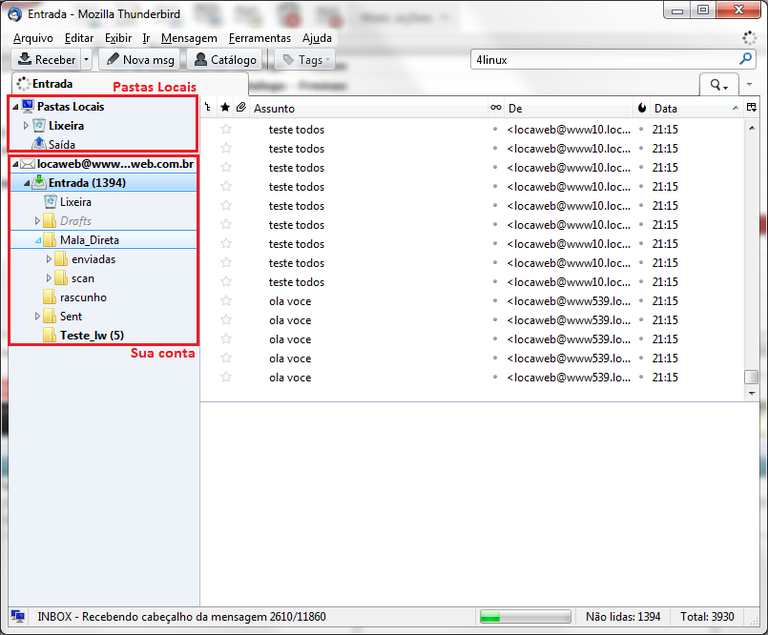Toggle read status of last ola voce message

tap(495, 377)
